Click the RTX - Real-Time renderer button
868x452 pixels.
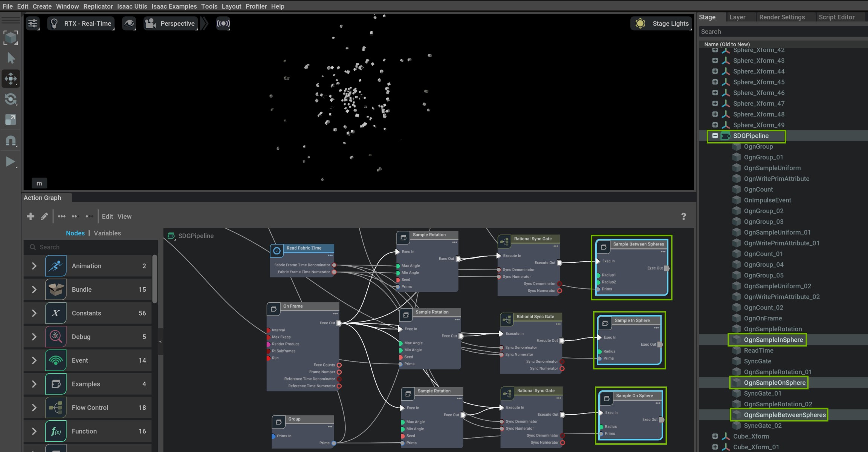click(81, 23)
